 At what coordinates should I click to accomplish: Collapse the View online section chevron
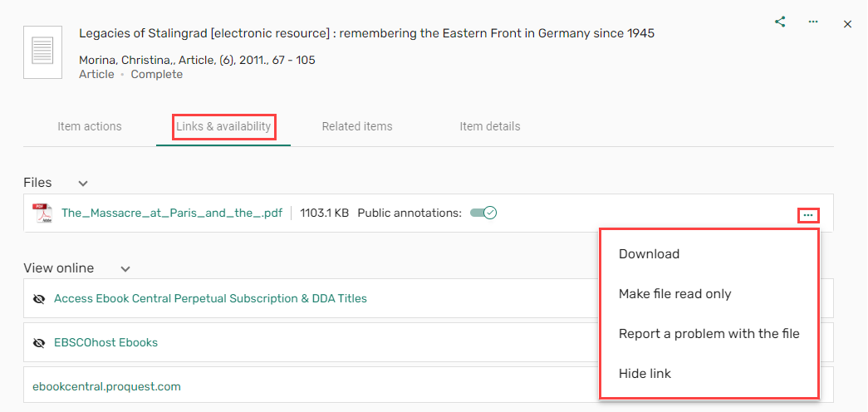(125, 269)
